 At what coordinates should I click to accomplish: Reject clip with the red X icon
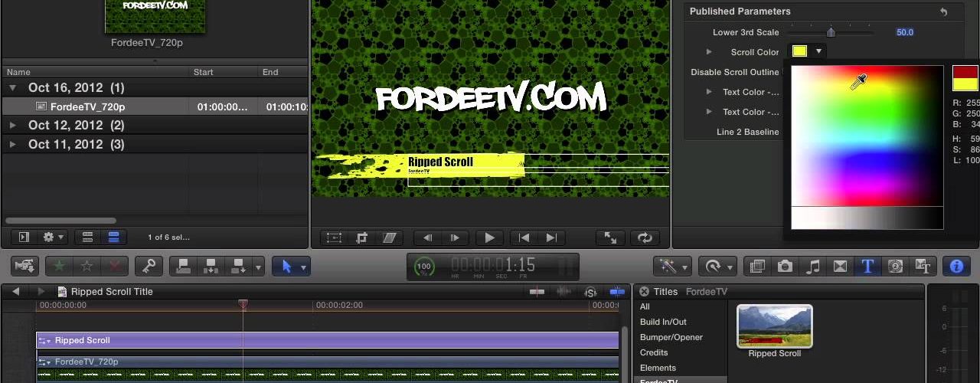coord(115,267)
